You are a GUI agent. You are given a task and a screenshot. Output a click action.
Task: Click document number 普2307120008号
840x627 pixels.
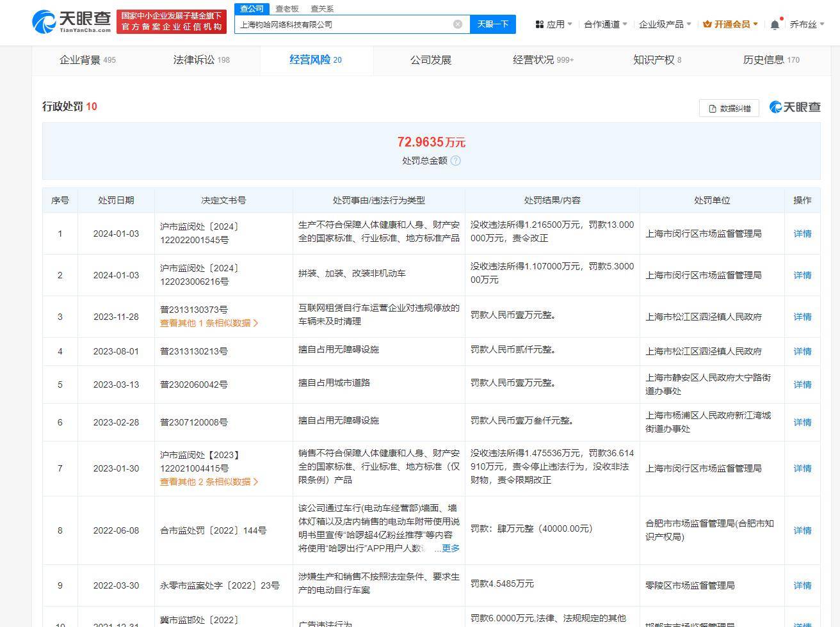tap(194, 422)
